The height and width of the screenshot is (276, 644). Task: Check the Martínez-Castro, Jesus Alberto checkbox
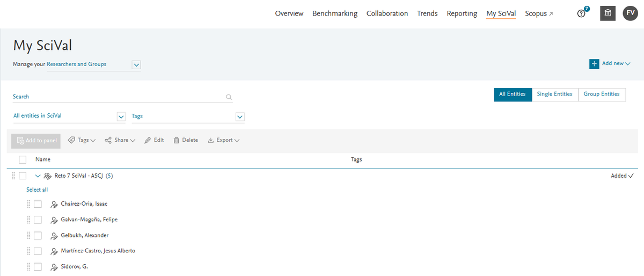click(x=38, y=251)
